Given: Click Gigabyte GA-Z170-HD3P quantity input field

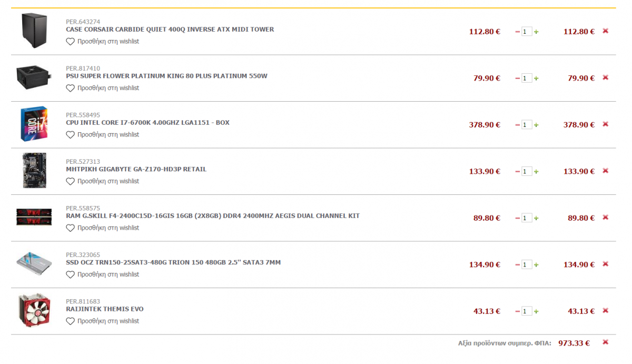Looking at the screenshot, I should coord(527,171).
